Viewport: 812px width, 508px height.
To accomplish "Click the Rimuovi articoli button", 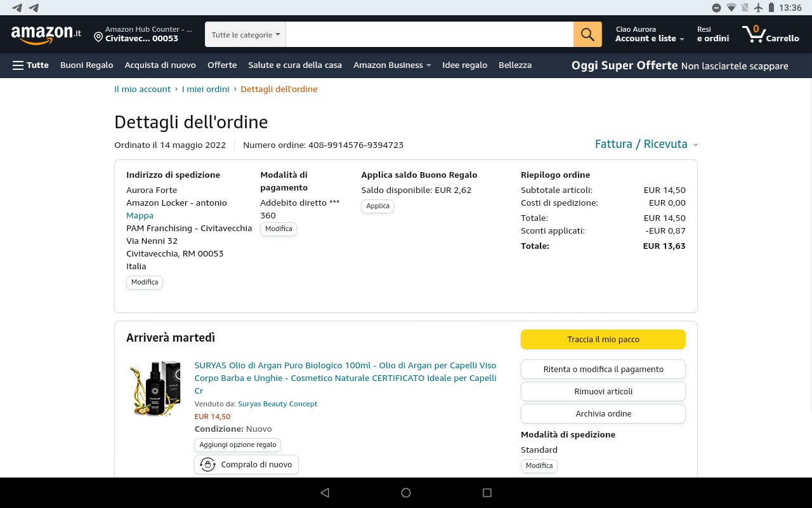I will coord(603,391).
